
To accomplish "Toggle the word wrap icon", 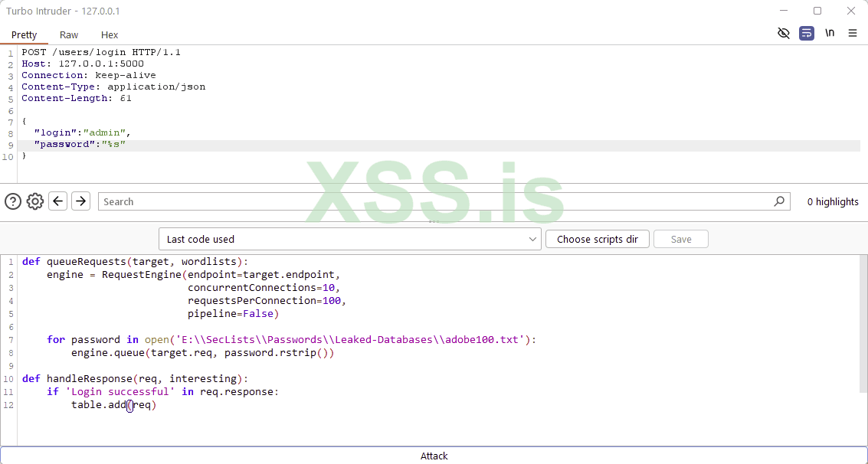I will point(807,33).
